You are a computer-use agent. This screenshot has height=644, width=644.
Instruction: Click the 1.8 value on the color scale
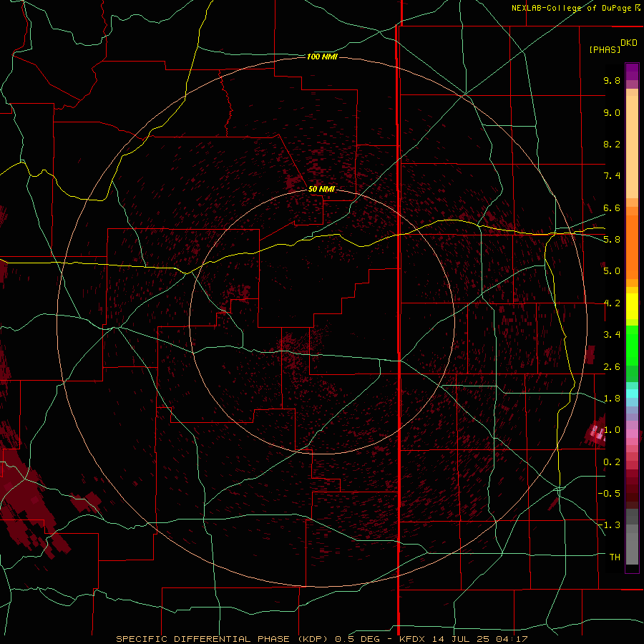[x=612, y=399]
